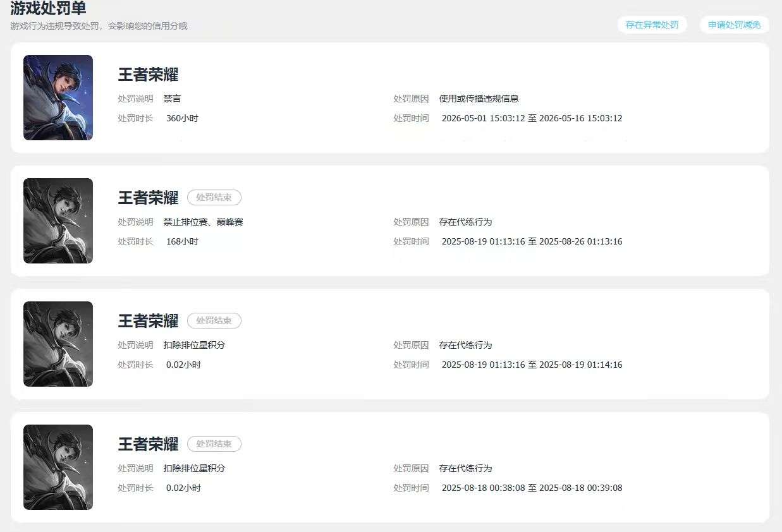Click 存在代练行为 in the 168小时 card
Image resolution: width=782 pixels, height=532 pixels.
(x=465, y=222)
